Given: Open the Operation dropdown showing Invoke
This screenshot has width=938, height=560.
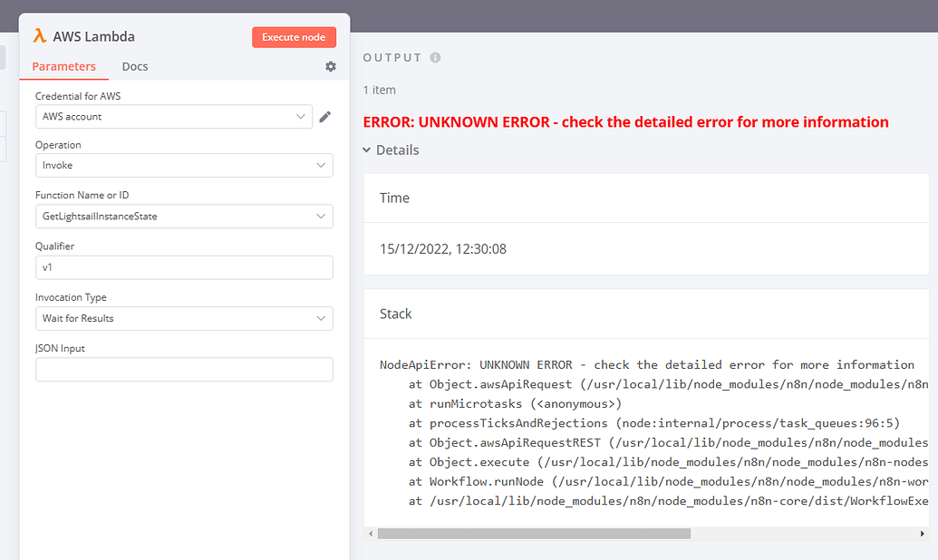Looking at the screenshot, I should (x=184, y=165).
